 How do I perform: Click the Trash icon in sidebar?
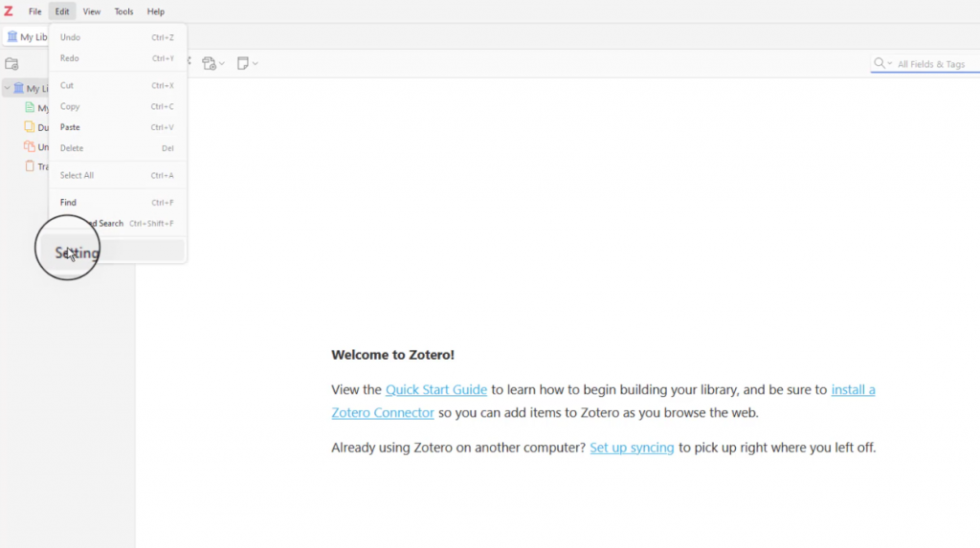[x=30, y=166]
